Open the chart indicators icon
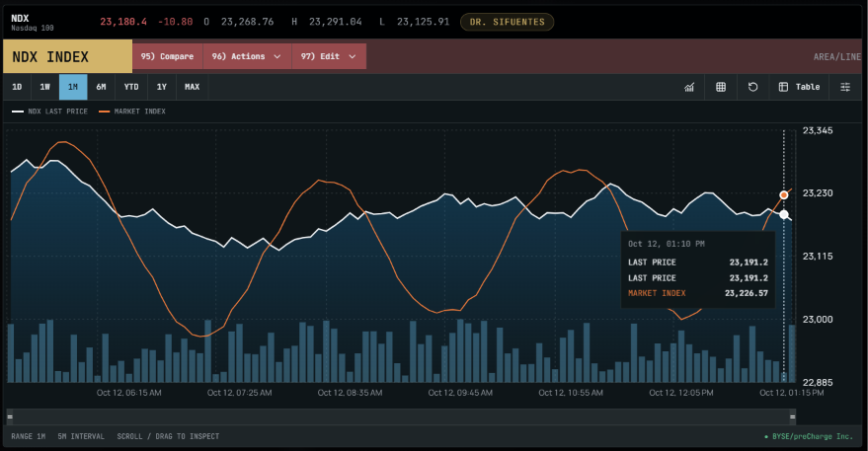Image resolution: width=868 pixels, height=451 pixels. click(689, 87)
